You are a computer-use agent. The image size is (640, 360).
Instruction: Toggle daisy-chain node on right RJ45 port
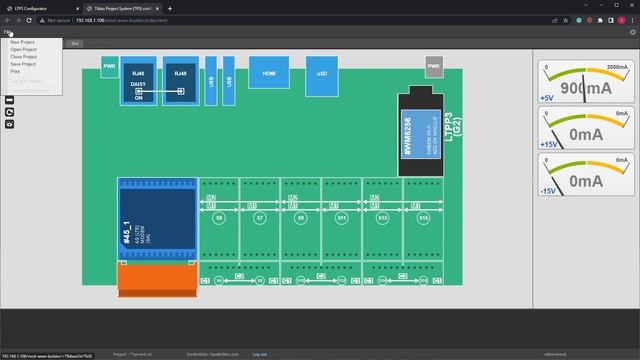click(181, 91)
